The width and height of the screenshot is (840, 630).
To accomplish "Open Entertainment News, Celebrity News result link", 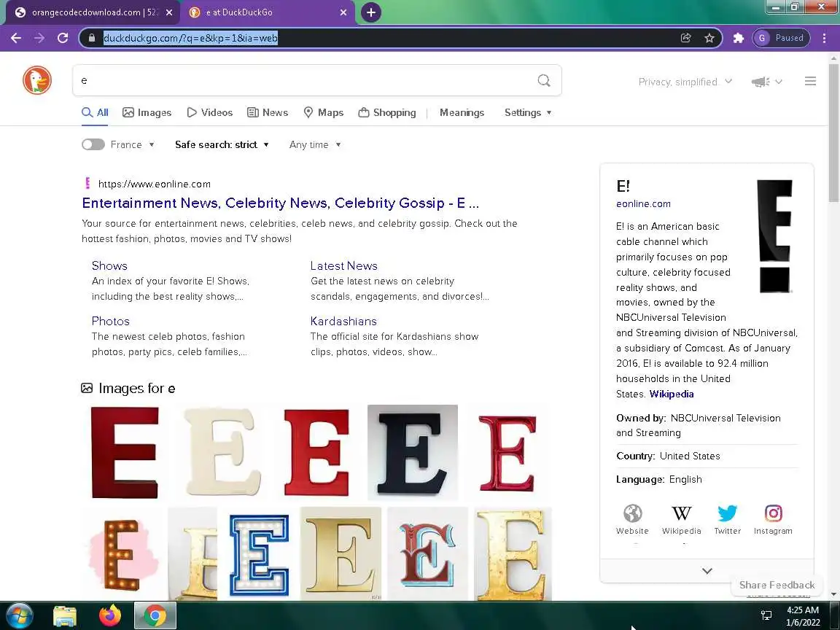I will [x=280, y=203].
